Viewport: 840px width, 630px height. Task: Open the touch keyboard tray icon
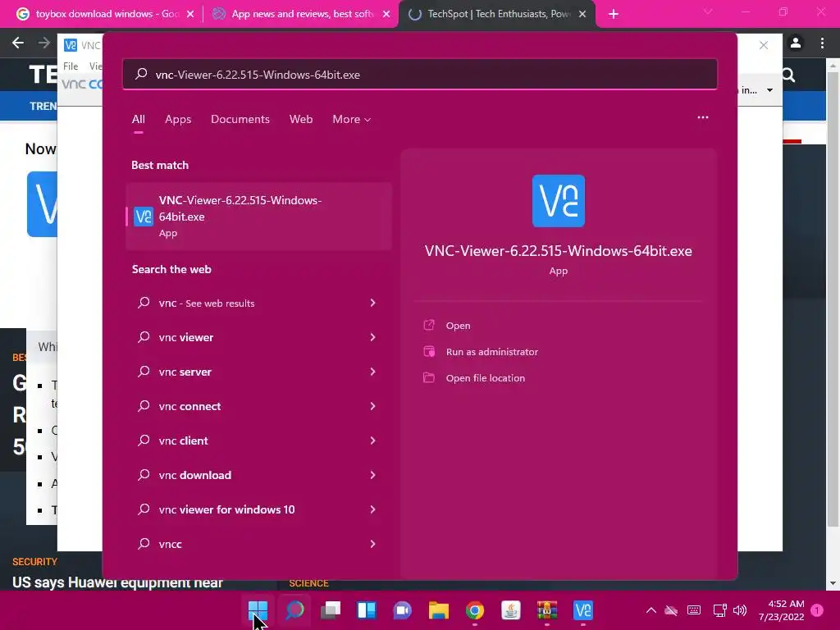tap(694, 610)
